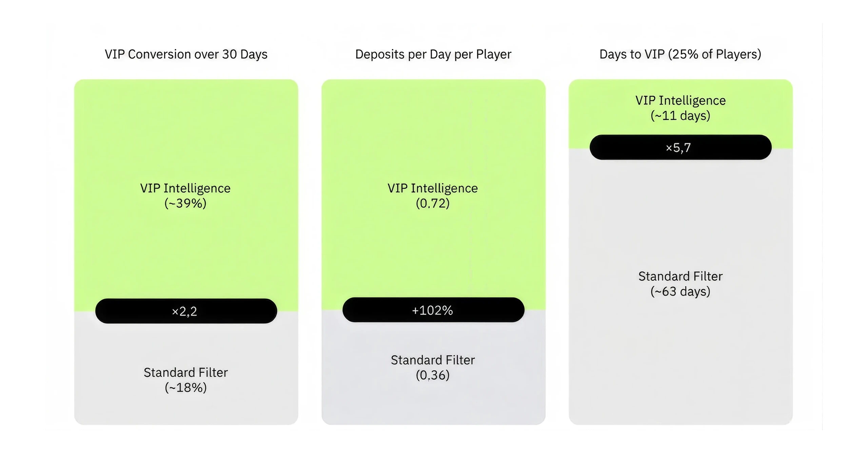Image resolution: width=868 pixels, height=475 pixels.
Task: Click the VIP Intelligence (~11 days) label
Action: [680, 108]
